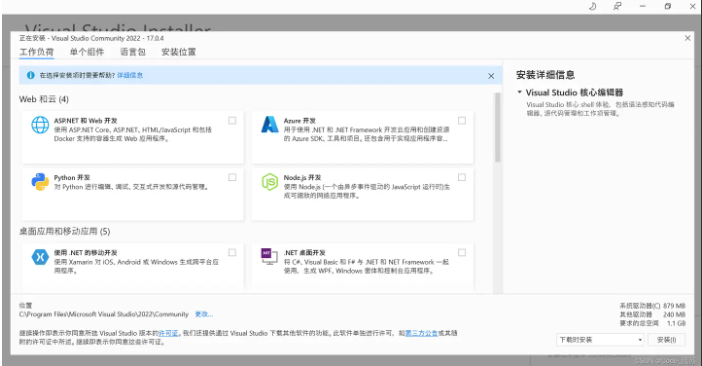
Task: Open the install mode dropdown near Install button
Action: pos(600,340)
